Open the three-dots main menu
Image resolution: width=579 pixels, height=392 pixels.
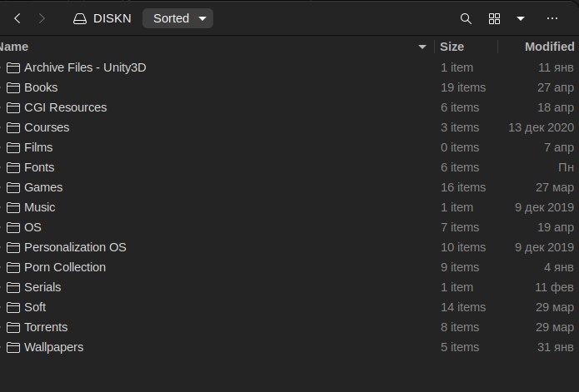(552, 18)
